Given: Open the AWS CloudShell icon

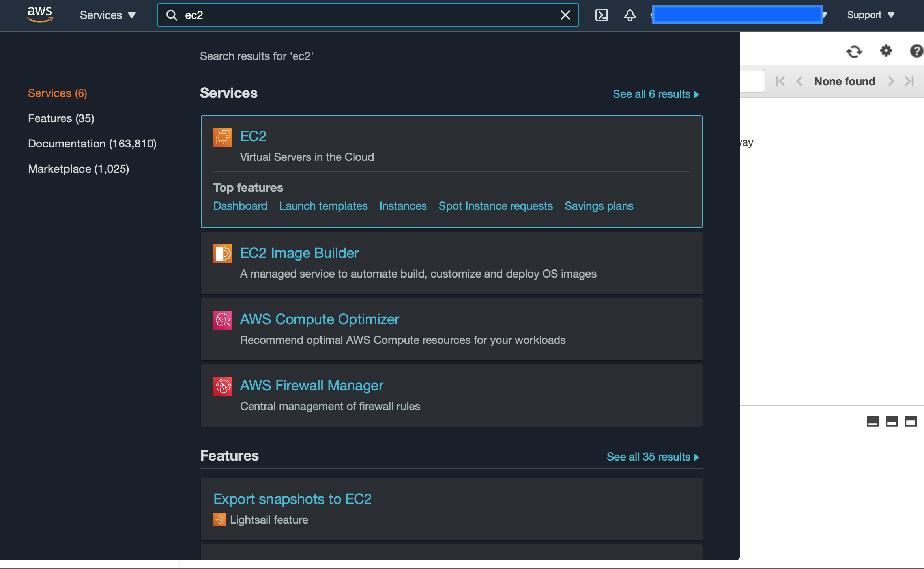Looking at the screenshot, I should (601, 15).
